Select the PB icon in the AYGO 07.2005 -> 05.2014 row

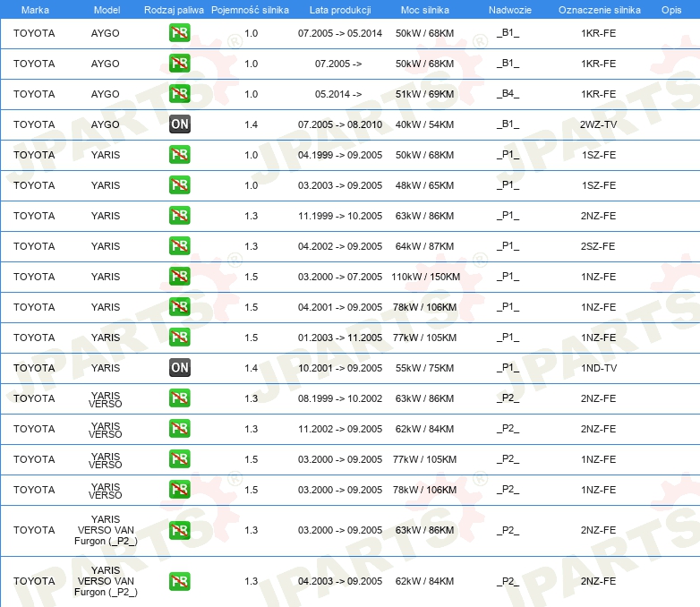[x=180, y=33]
